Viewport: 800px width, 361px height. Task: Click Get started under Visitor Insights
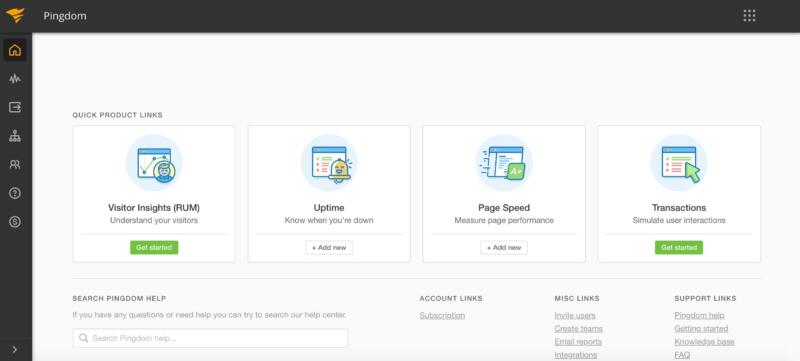(x=154, y=247)
